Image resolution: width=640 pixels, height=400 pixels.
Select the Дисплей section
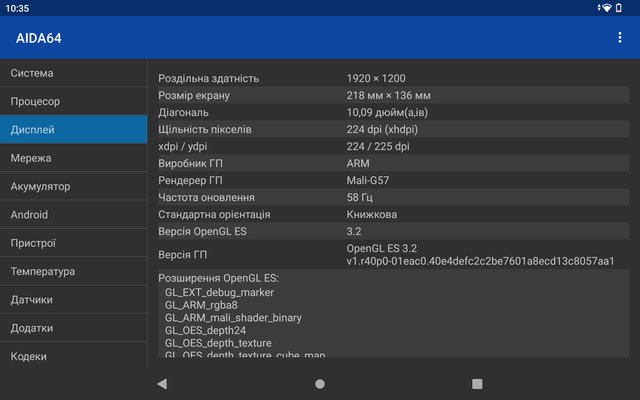point(73,129)
